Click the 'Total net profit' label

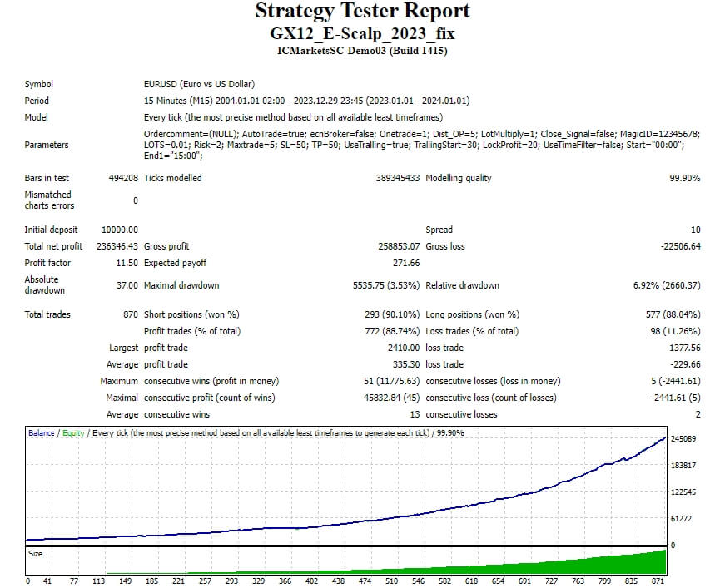[x=53, y=246]
